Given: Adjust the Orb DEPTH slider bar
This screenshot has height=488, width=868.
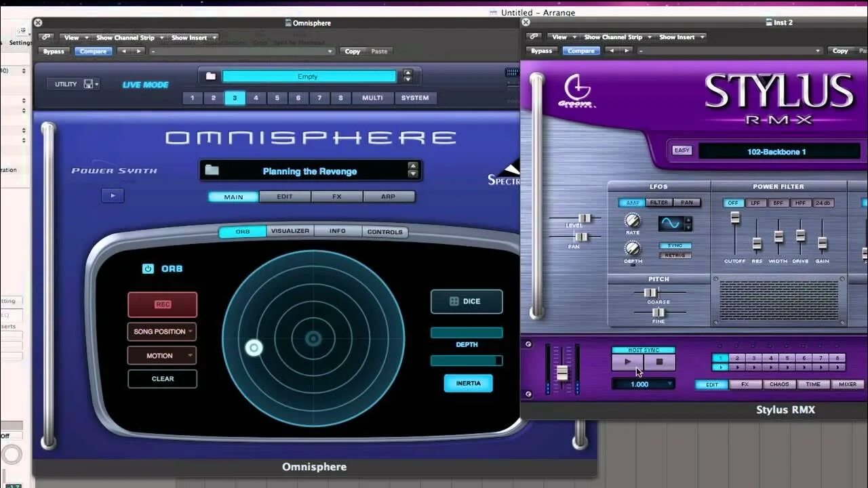Looking at the screenshot, I should tap(467, 333).
